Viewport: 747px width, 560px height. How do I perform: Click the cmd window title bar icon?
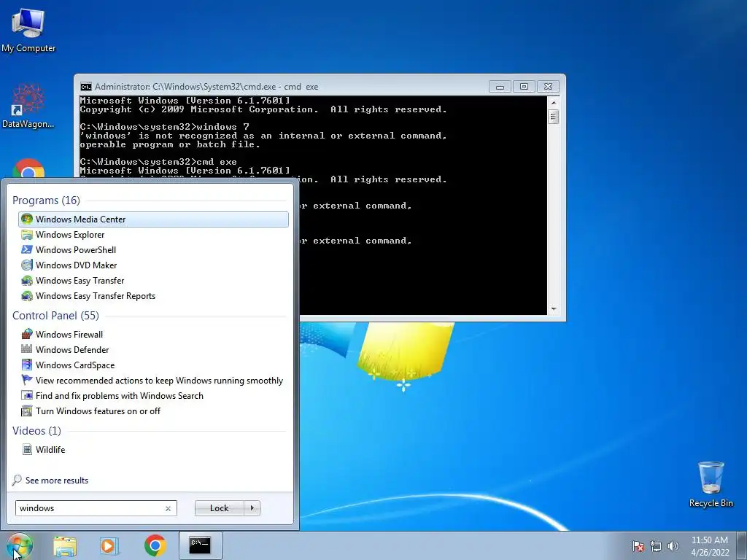(x=86, y=87)
